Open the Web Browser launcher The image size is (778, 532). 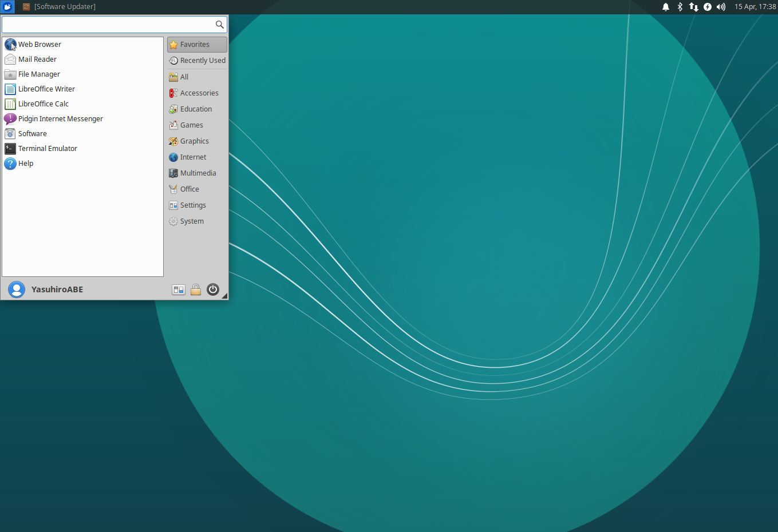point(39,45)
